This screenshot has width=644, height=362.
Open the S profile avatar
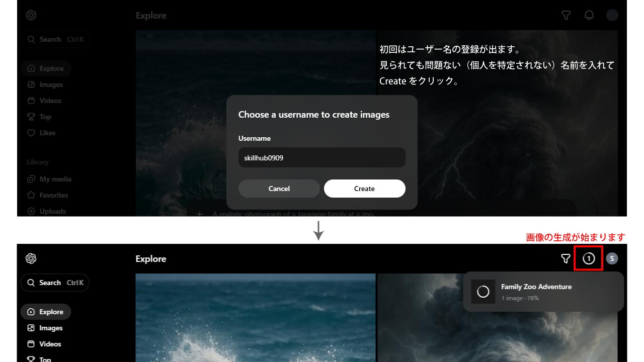pos(612,258)
